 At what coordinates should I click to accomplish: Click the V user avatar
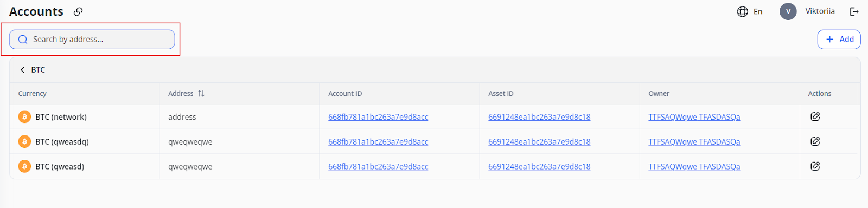click(788, 11)
